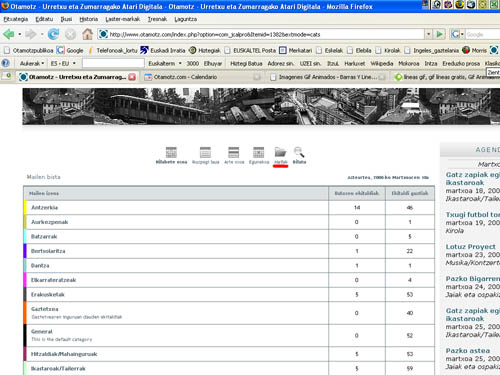Screen dimensions: 500x375
Task: Open the Bertsolaritza category link
Action: pyautogui.click(x=48, y=251)
